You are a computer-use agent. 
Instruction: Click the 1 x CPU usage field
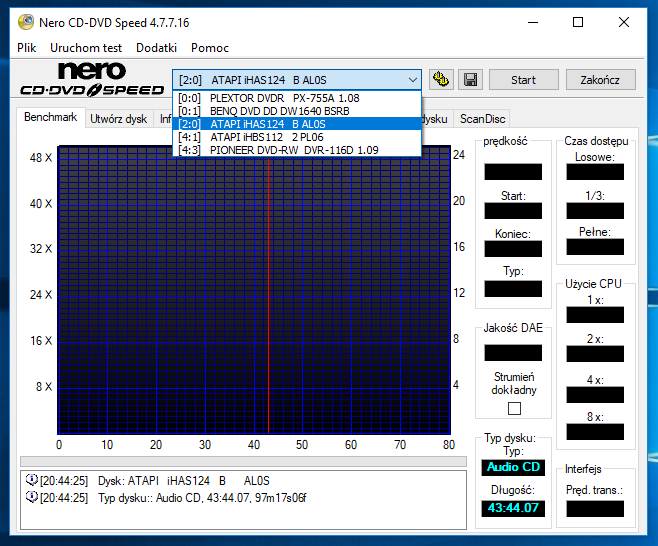click(x=595, y=315)
